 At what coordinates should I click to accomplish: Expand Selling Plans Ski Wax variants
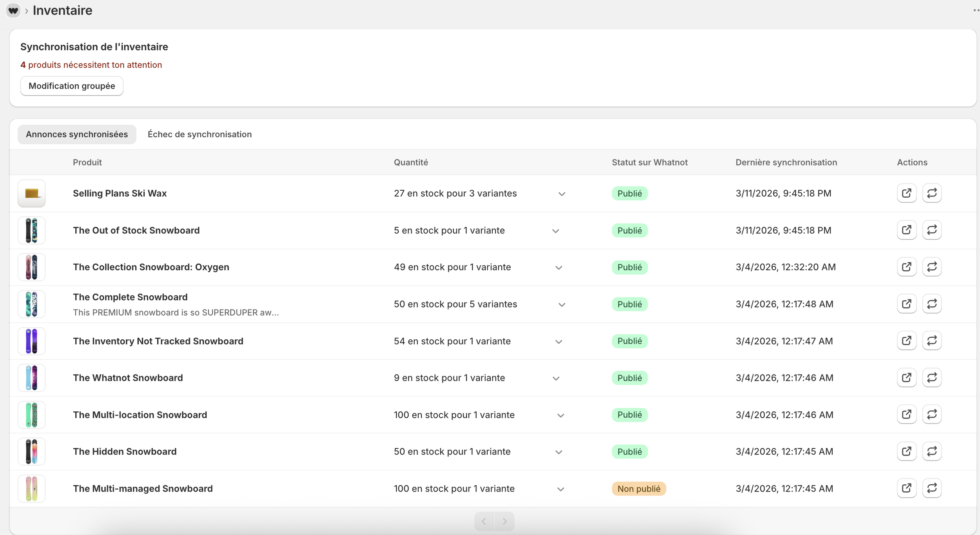pos(561,194)
